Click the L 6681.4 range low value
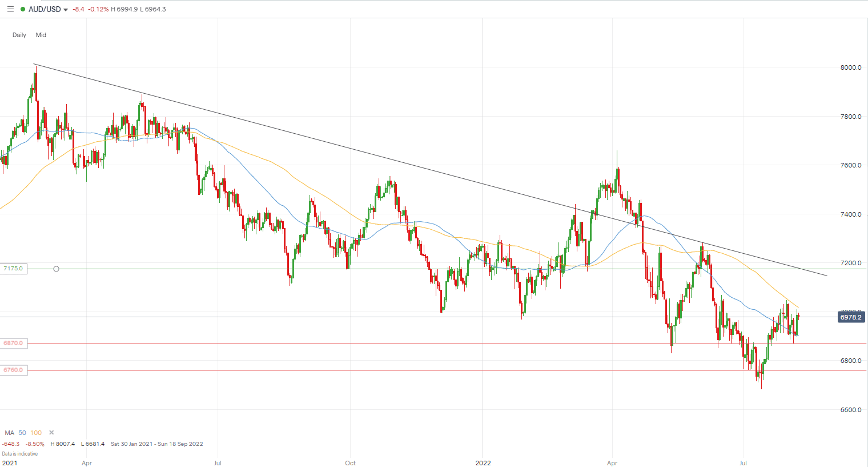The width and height of the screenshot is (868, 467). 93,444
